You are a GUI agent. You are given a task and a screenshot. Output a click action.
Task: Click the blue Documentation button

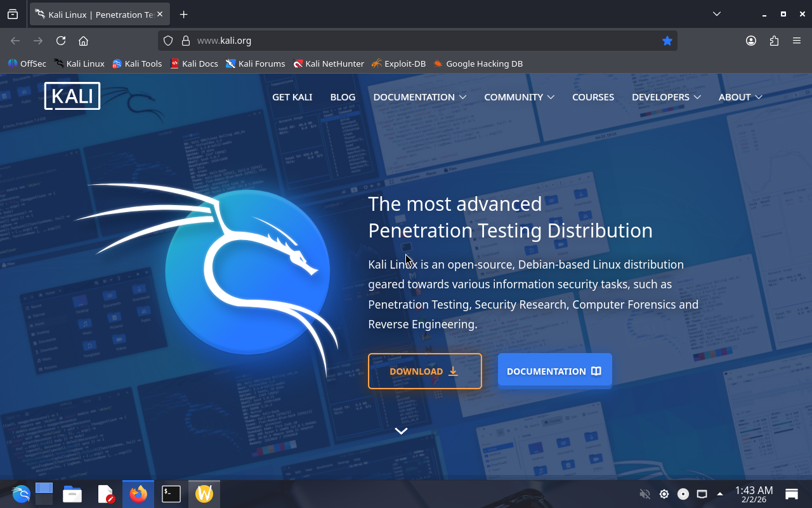click(x=554, y=371)
